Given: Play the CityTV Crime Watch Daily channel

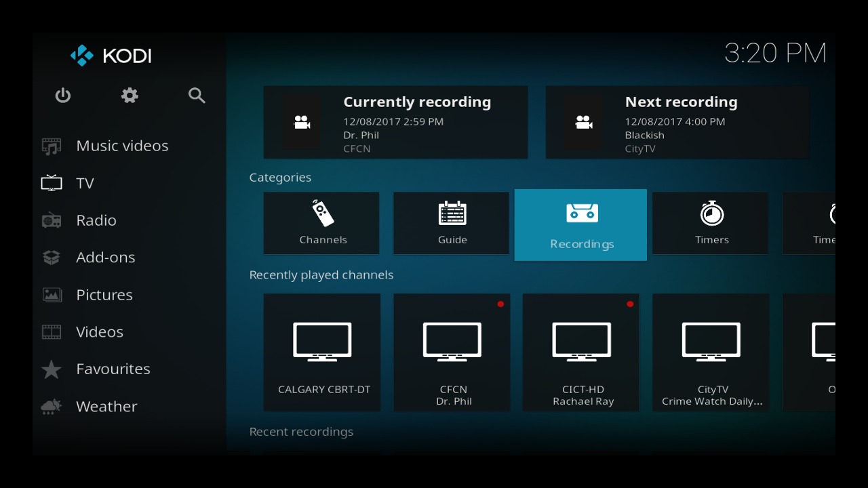Looking at the screenshot, I should (x=711, y=352).
